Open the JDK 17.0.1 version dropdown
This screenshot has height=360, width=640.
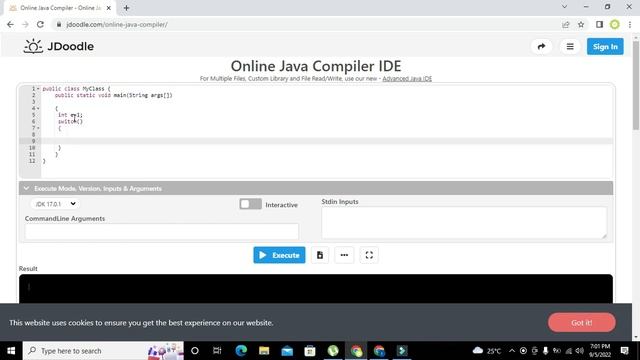point(55,204)
